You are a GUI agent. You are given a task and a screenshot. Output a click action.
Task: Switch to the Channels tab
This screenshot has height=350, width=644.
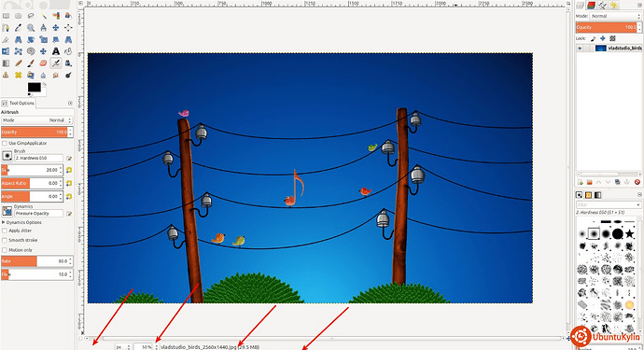(591, 5)
